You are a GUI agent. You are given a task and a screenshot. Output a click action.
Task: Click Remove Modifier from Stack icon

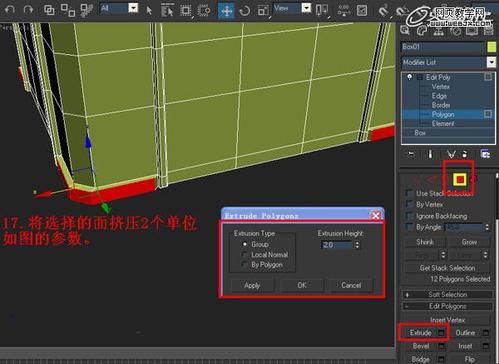[465, 154]
